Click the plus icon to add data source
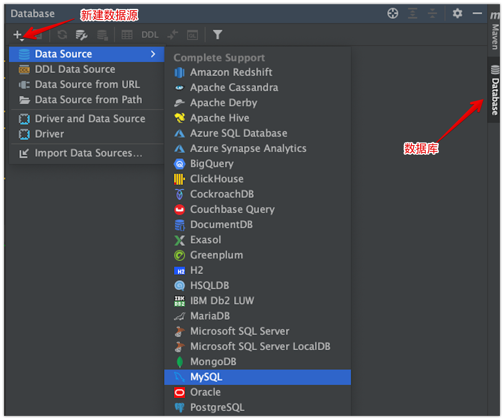Screen dimensions: 504x420 (18, 35)
